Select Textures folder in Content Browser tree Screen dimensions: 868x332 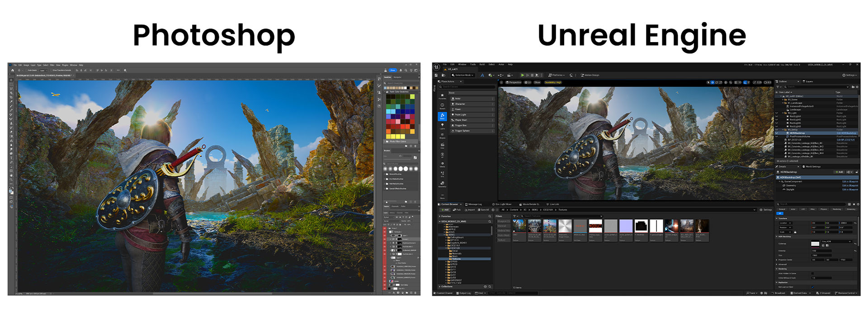pyautogui.click(x=464, y=259)
